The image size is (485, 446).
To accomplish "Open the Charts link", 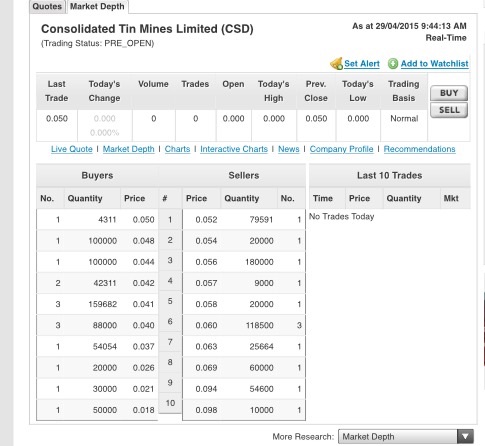I will point(177,149).
